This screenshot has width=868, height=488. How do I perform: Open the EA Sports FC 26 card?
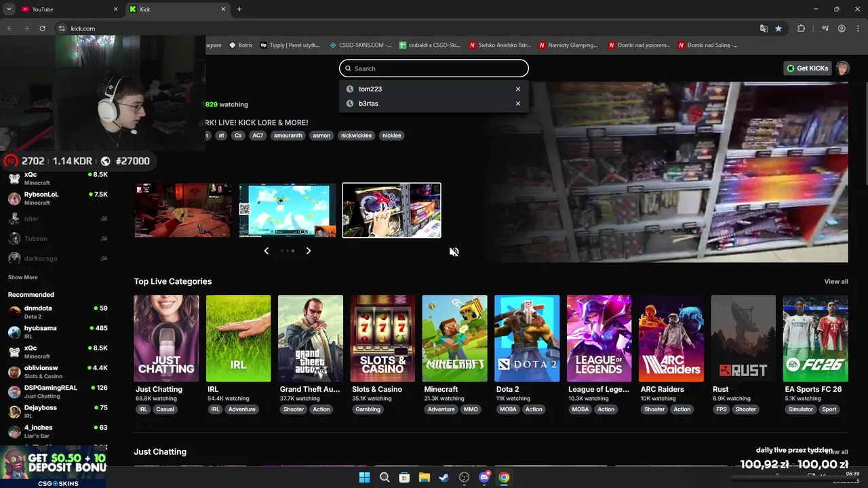815,338
